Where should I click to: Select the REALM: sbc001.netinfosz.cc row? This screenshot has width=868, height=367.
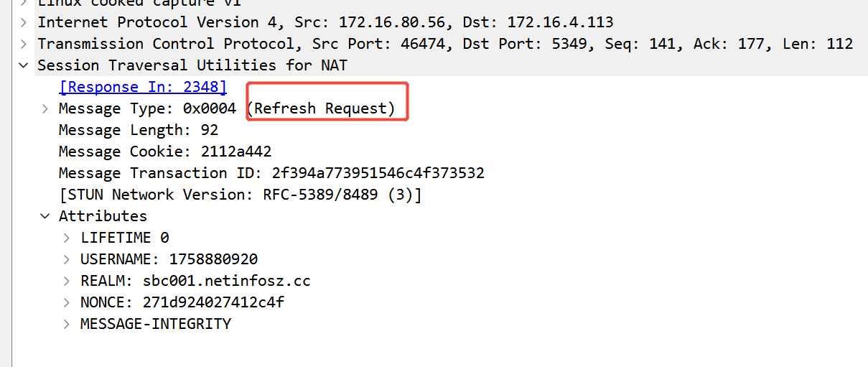coord(195,281)
